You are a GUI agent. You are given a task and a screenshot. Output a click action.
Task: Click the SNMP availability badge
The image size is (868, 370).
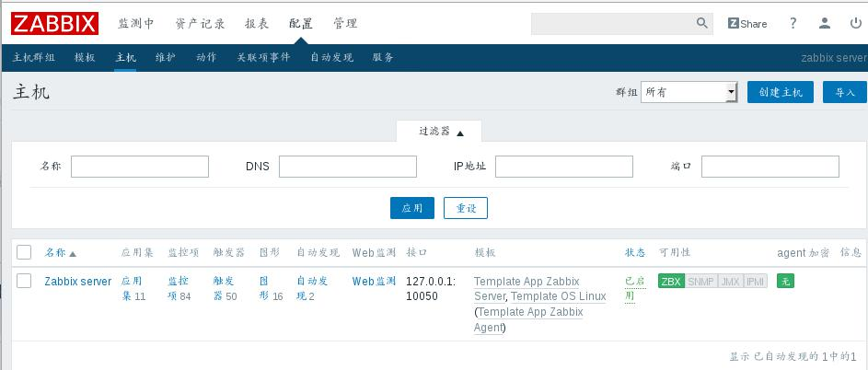click(x=700, y=281)
